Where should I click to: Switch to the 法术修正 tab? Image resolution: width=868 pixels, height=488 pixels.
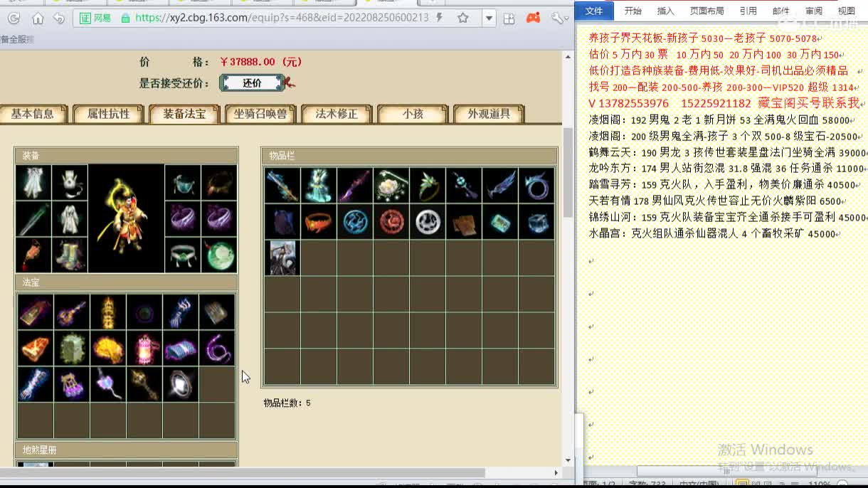(337, 114)
